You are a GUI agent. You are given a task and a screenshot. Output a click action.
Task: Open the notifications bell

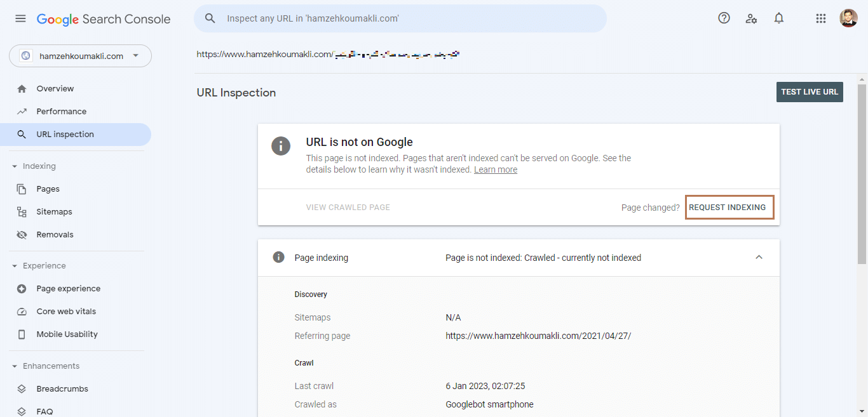coord(779,18)
